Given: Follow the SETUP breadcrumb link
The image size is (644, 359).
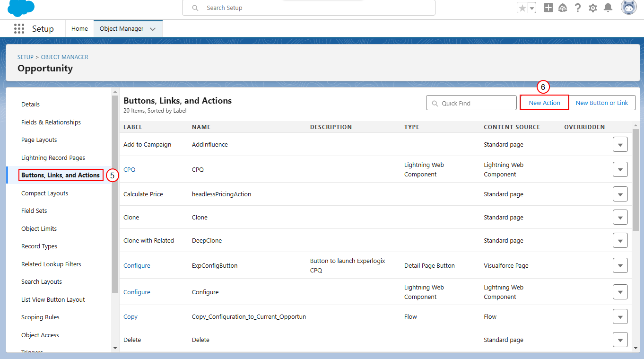Looking at the screenshot, I should click(x=26, y=57).
